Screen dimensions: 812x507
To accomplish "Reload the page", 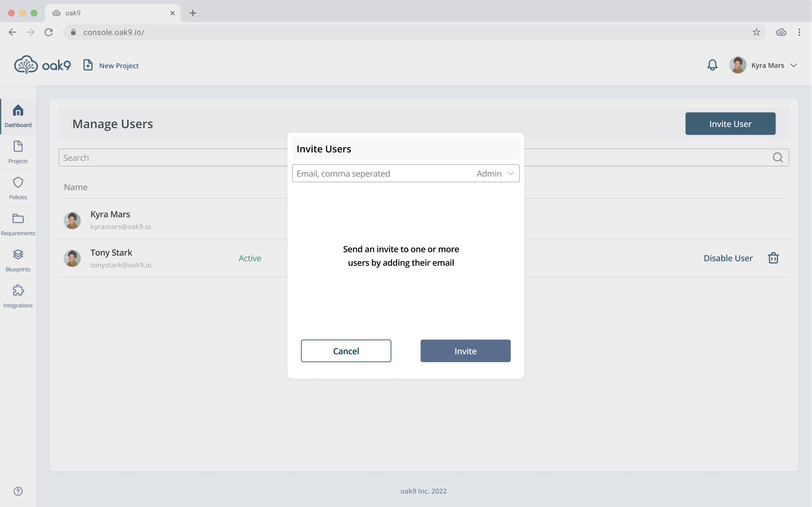I will [x=49, y=32].
